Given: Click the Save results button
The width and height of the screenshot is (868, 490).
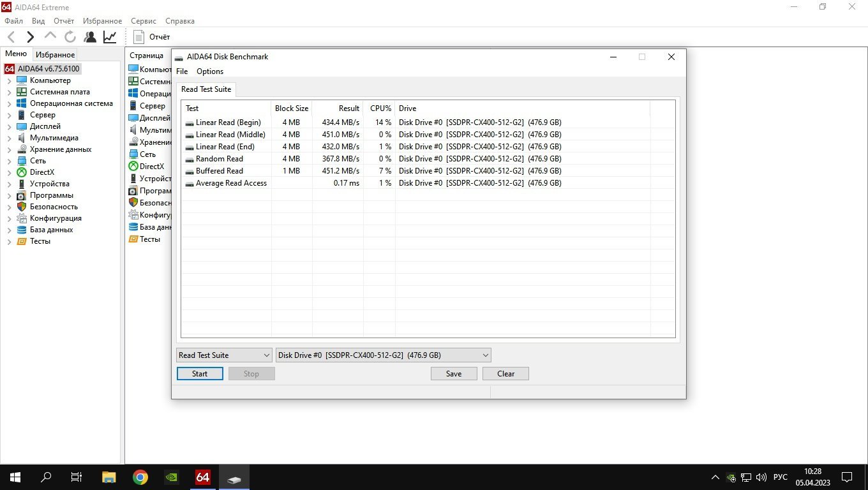Looking at the screenshot, I should (x=454, y=374).
